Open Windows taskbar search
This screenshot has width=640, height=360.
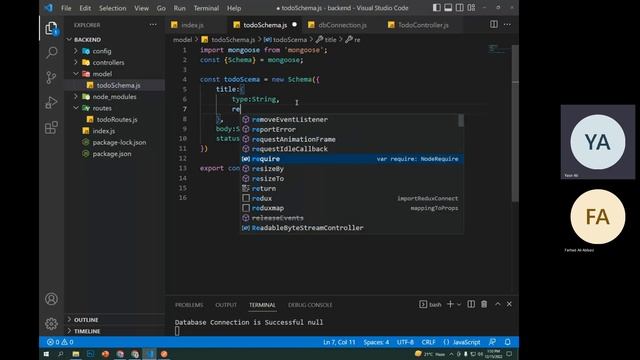click(x=60, y=354)
